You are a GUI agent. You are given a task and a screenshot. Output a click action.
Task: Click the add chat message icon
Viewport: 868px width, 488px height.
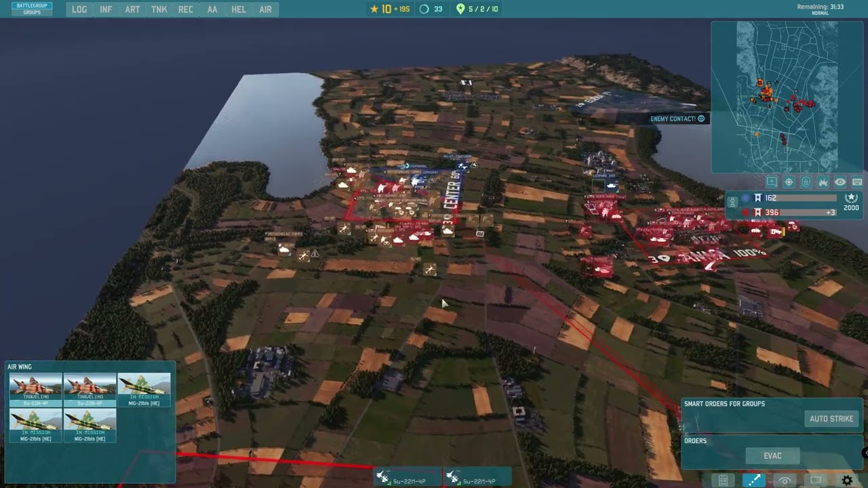[772, 182]
